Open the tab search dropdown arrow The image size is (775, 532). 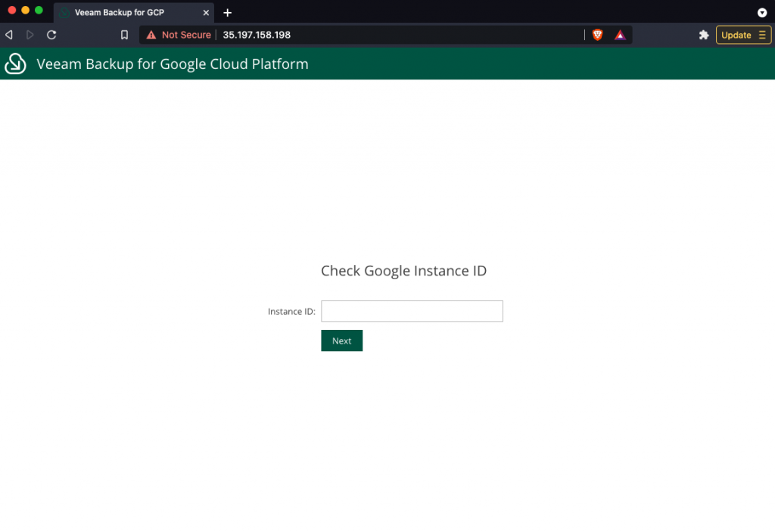[x=761, y=13]
